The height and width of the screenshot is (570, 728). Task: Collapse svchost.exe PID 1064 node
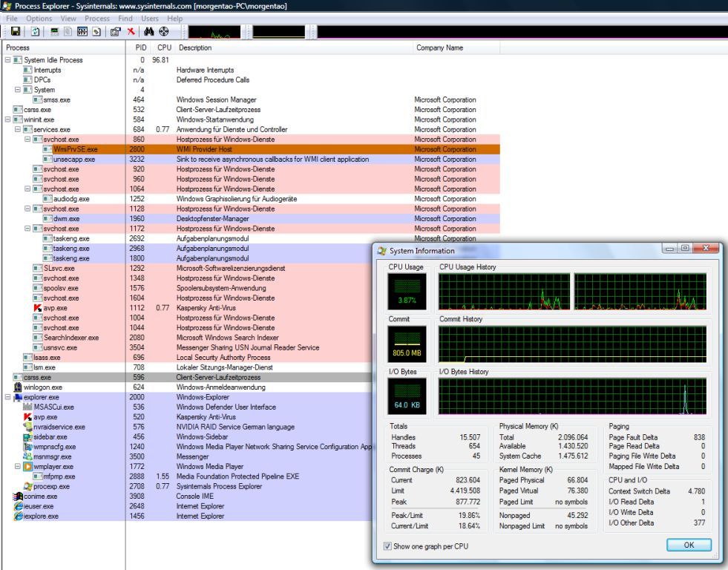coord(27,189)
